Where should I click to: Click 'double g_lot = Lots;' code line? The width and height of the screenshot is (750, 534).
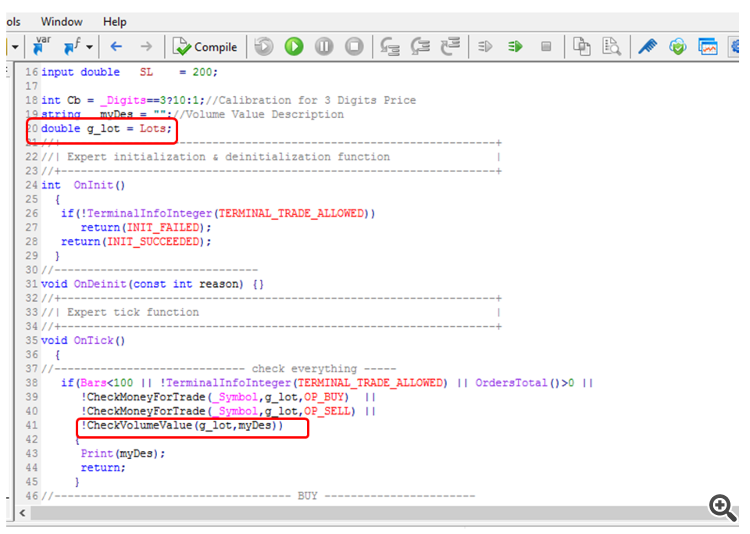click(106, 129)
